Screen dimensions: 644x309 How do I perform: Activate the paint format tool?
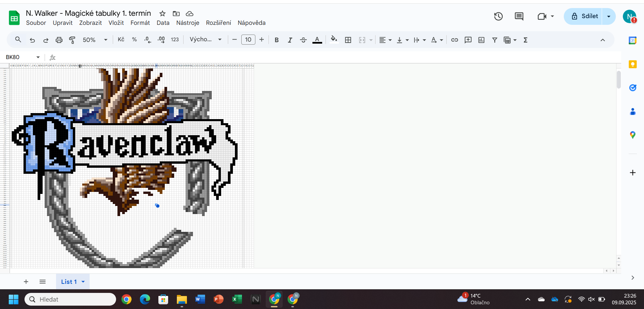coord(72,40)
